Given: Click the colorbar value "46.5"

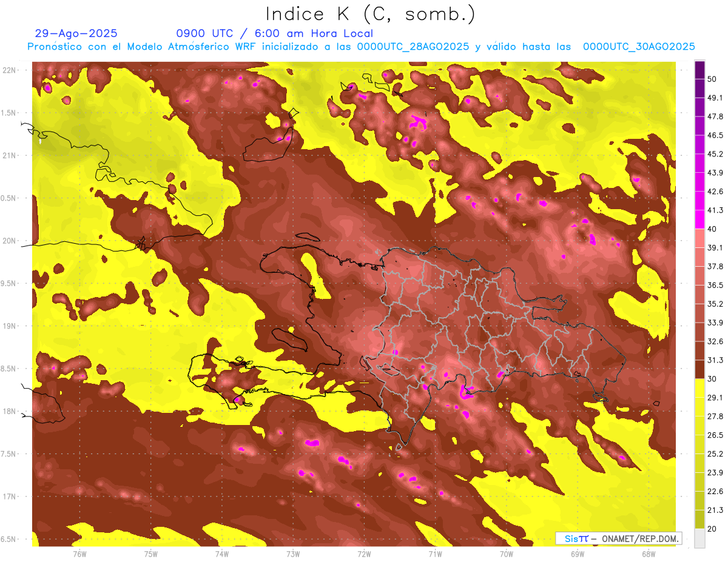Looking at the screenshot, I should pos(715,135).
